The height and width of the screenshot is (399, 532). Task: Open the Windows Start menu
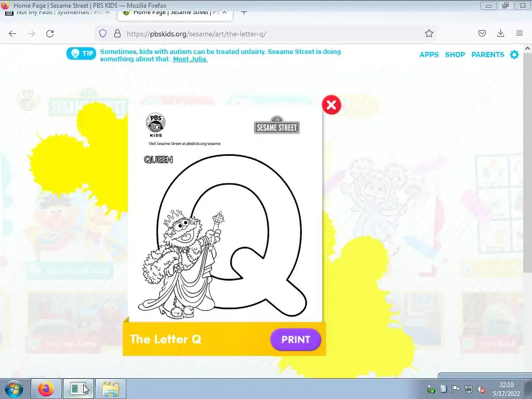point(14,389)
